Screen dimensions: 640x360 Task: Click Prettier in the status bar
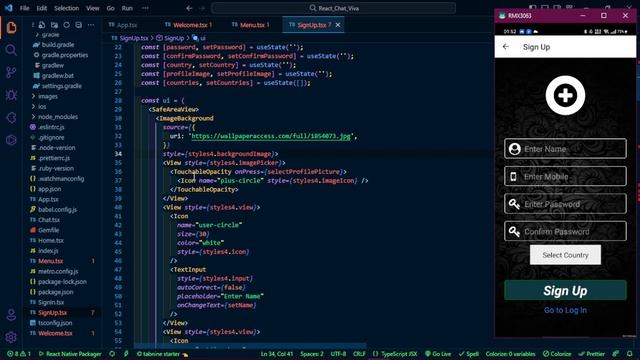tap(591, 354)
